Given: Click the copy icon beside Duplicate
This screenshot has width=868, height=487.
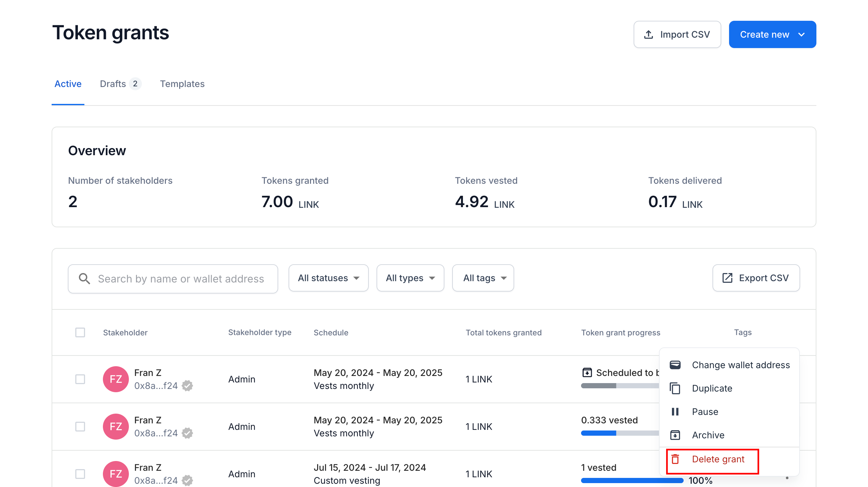Looking at the screenshot, I should (x=675, y=388).
